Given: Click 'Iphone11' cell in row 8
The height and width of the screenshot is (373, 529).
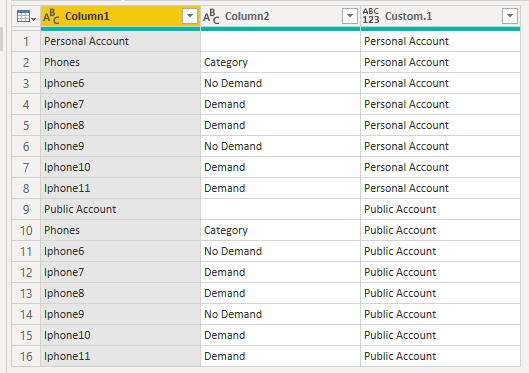Looking at the screenshot, I should (x=120, y=189).
